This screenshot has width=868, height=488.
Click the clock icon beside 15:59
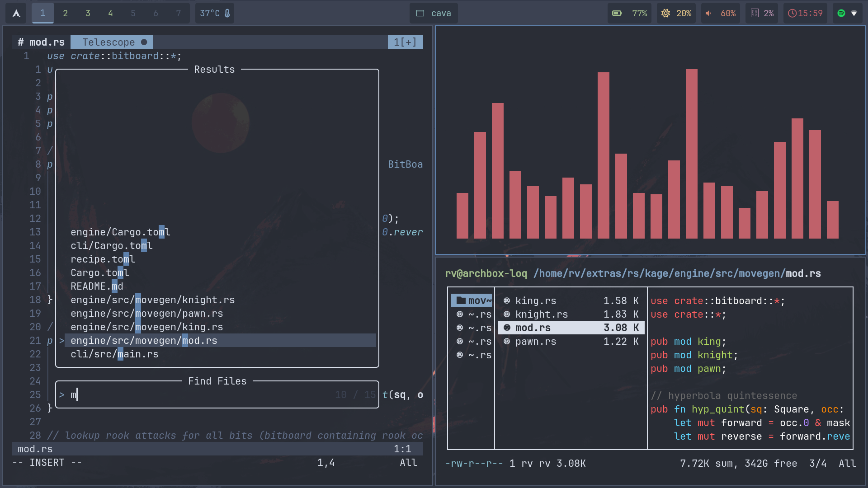(x=792, y=13)
